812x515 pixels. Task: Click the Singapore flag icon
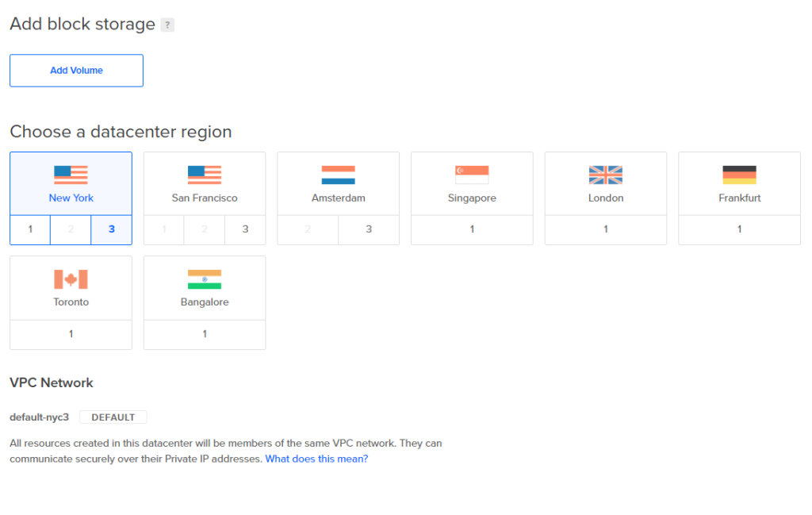(x=472, y=175)
